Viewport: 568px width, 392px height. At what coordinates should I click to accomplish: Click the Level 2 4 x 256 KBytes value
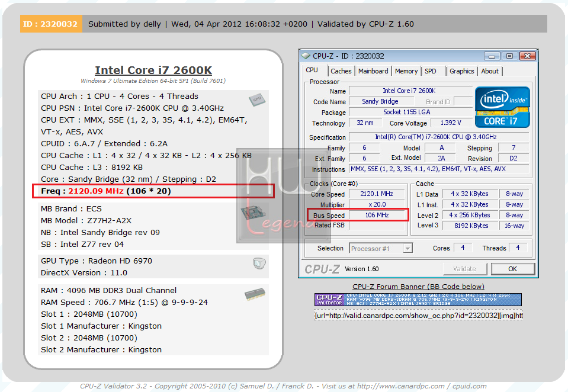(x=470, y=215)
